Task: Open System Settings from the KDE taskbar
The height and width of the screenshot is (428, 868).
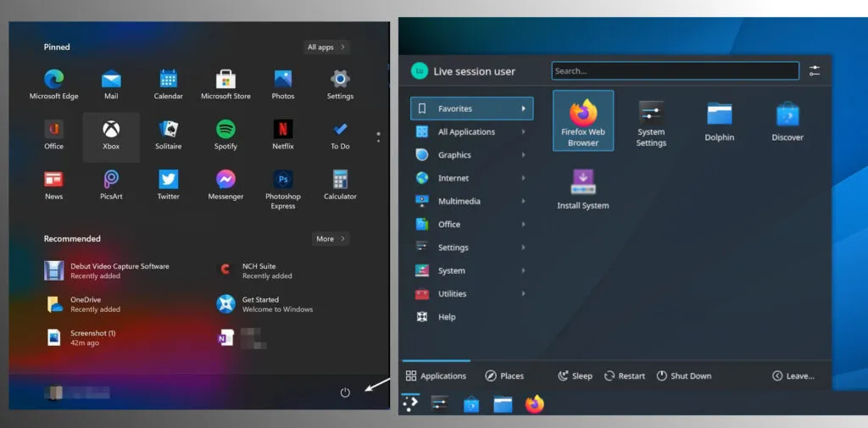Action: (x=440, y=404)
